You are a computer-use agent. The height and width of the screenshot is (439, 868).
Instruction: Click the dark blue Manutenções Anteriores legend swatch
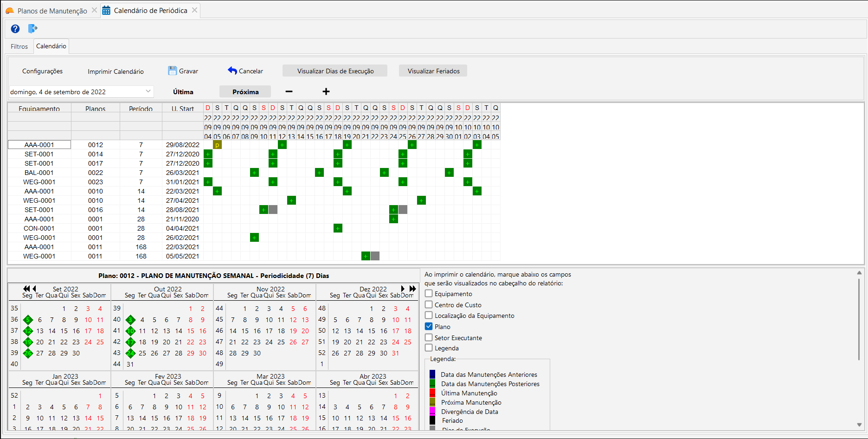tap(432, 374)
